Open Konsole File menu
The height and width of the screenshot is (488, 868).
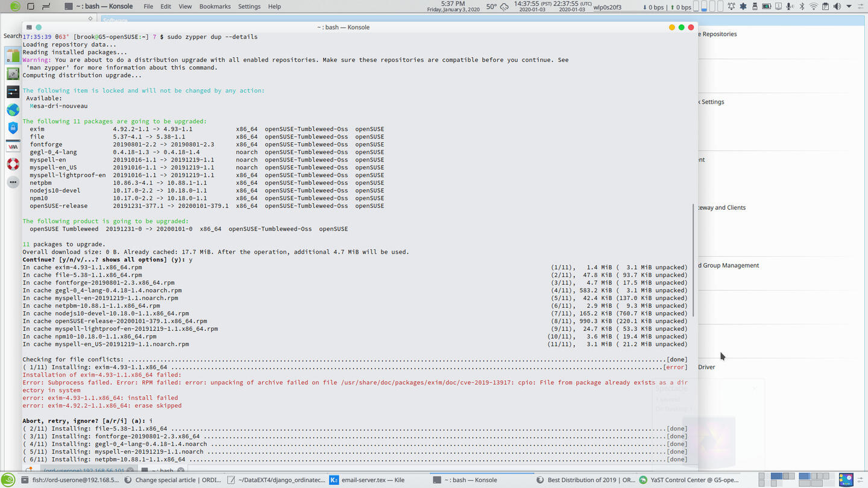(148, 7)
